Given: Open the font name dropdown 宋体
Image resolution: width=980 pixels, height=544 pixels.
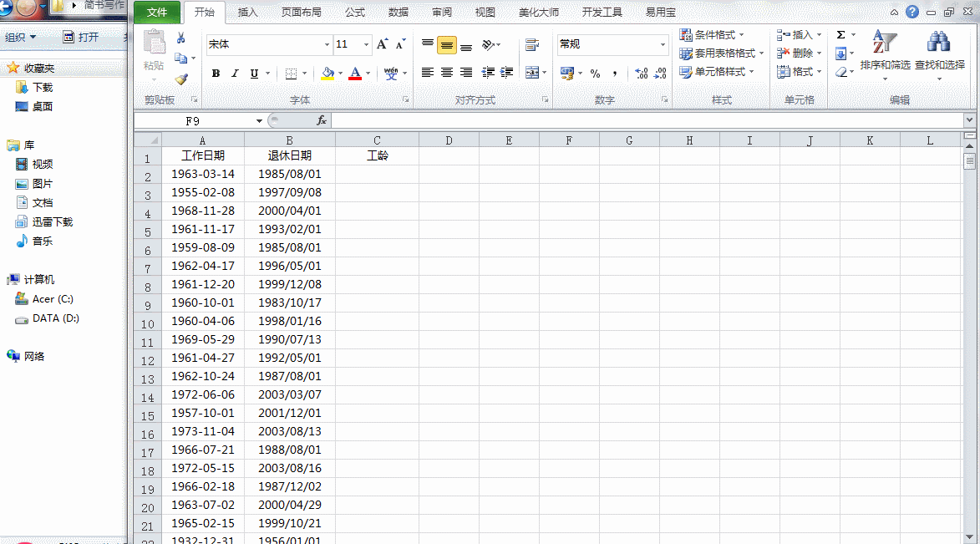Looking at the screenshot, I should point(327,44).
